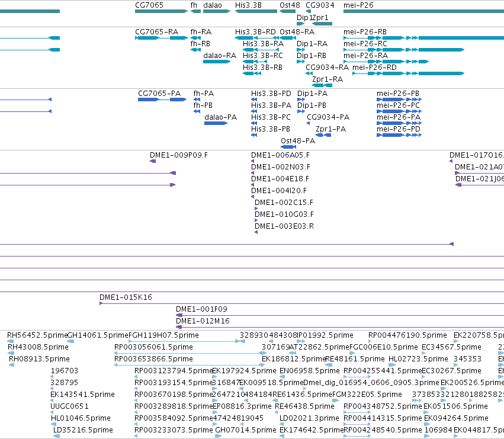Viewport: 504px width, 439px height.
Task: Select the His3.3B-RB transcript label
Action: (x=262, y=68)
